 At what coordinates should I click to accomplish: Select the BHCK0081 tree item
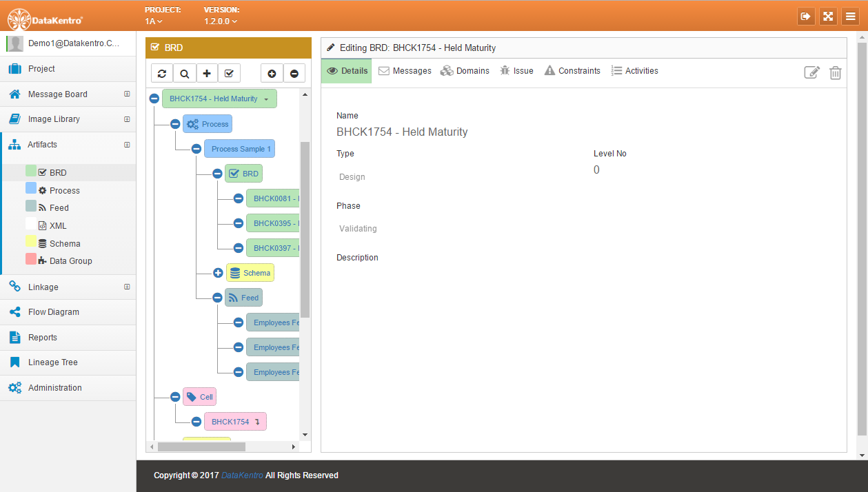pos(273,198)
